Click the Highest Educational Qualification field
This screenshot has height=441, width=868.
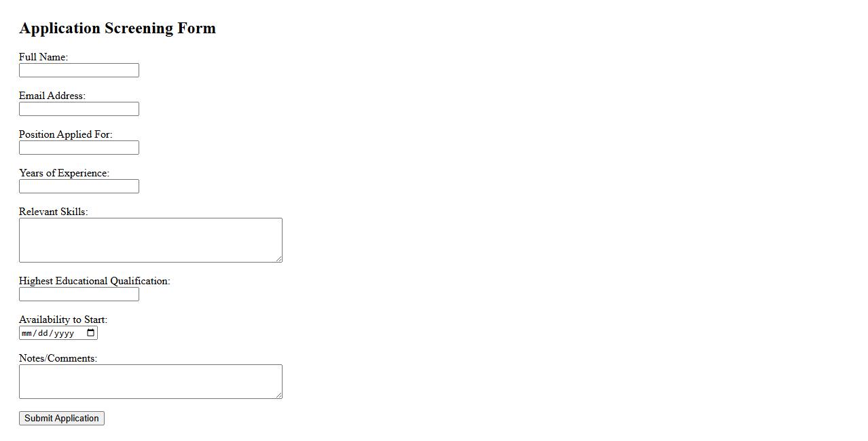click(x=79, y=294)
